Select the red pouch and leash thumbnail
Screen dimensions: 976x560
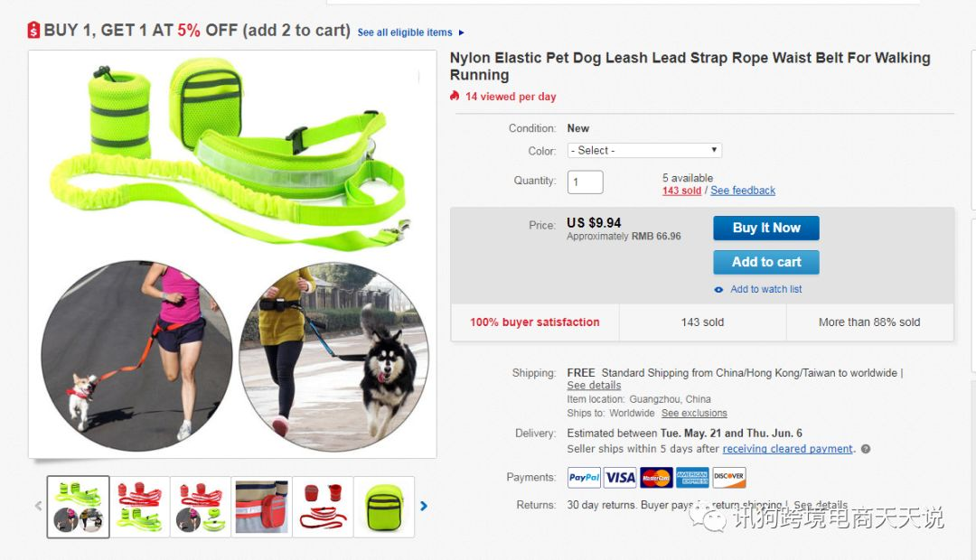click(323, 507)
